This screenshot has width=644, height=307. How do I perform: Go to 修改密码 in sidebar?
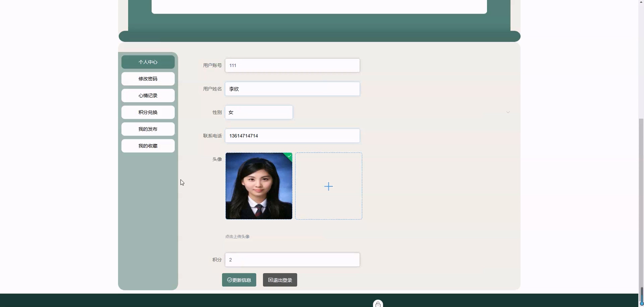pos(148,79)
